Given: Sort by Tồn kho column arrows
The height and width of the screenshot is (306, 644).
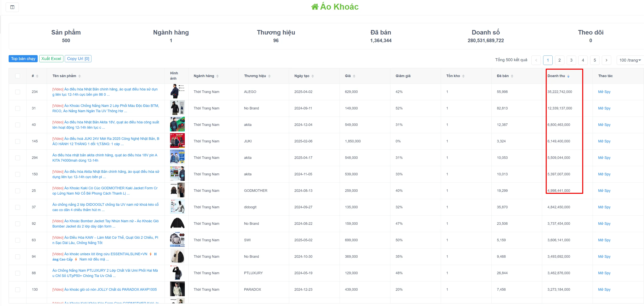Looking at the screenshot, I should pos(463,76).
